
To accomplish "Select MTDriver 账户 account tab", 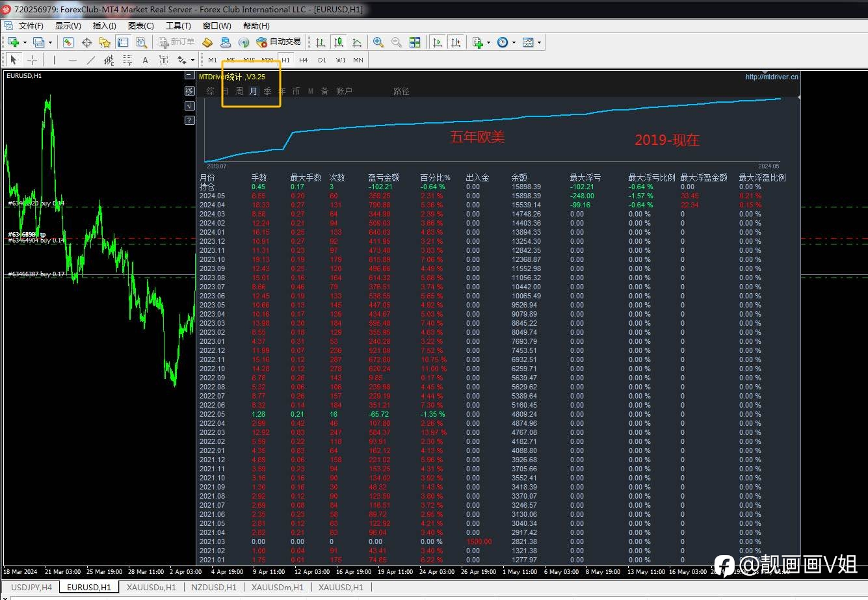I will point(344,91).
